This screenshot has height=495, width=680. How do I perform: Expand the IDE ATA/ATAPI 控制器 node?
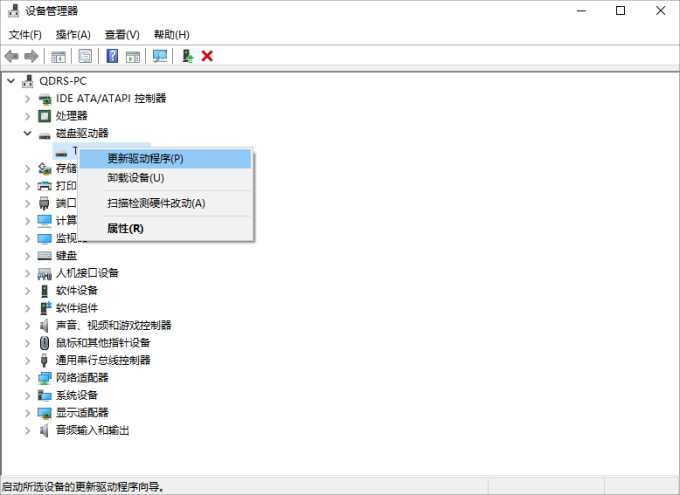(x=28, y=99)
